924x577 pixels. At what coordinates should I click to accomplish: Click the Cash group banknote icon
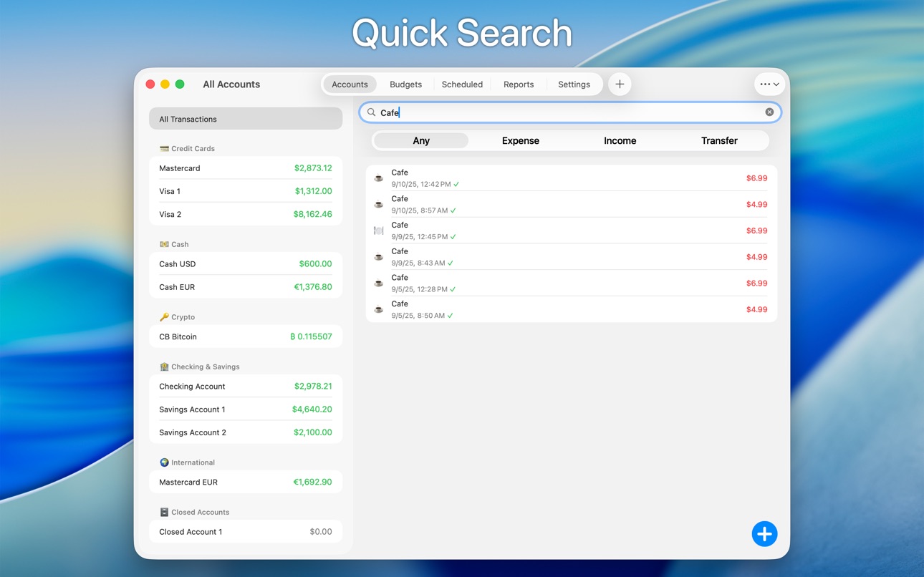[x=164, y=245]
